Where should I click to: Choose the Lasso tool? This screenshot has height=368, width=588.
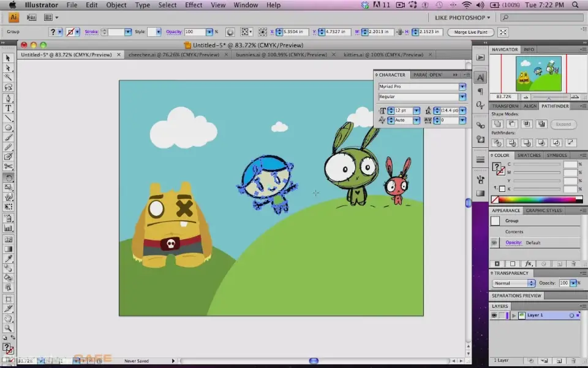tap(8, 87)
